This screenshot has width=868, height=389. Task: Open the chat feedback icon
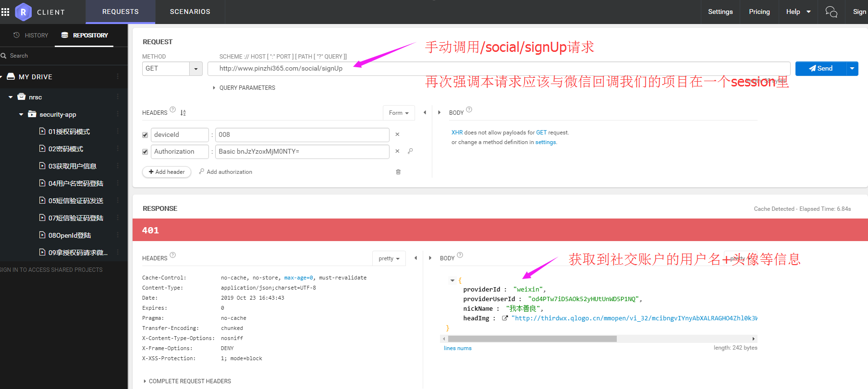click(831, 12)
